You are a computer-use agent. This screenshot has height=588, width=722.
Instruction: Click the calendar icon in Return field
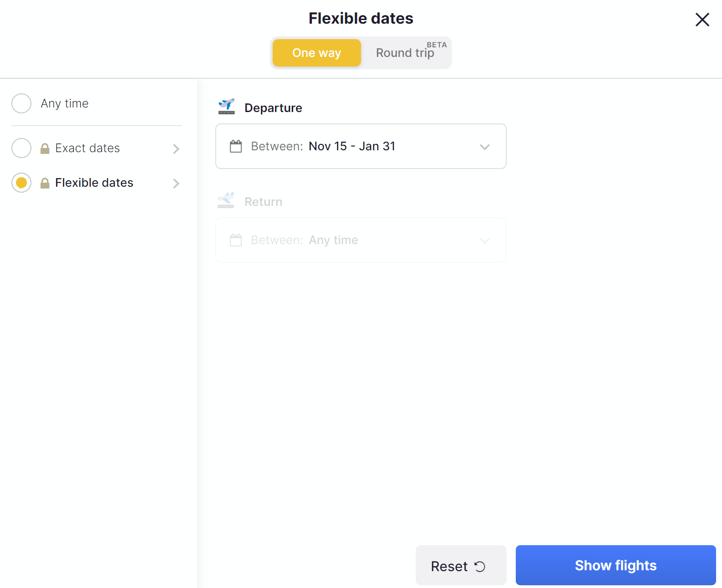(236, 240)
